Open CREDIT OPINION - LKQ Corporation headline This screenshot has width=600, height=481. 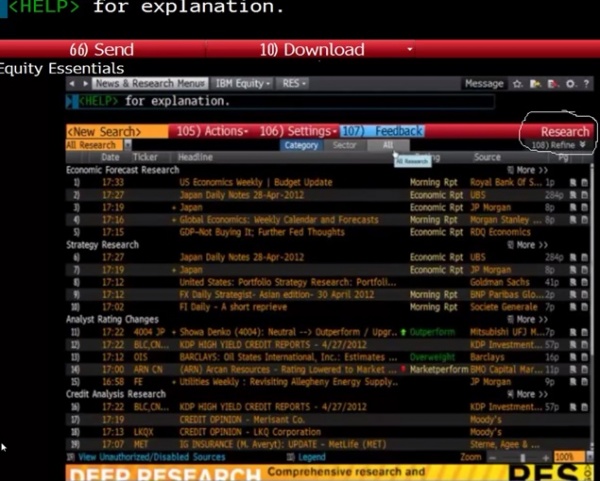[x=250, y=432]
